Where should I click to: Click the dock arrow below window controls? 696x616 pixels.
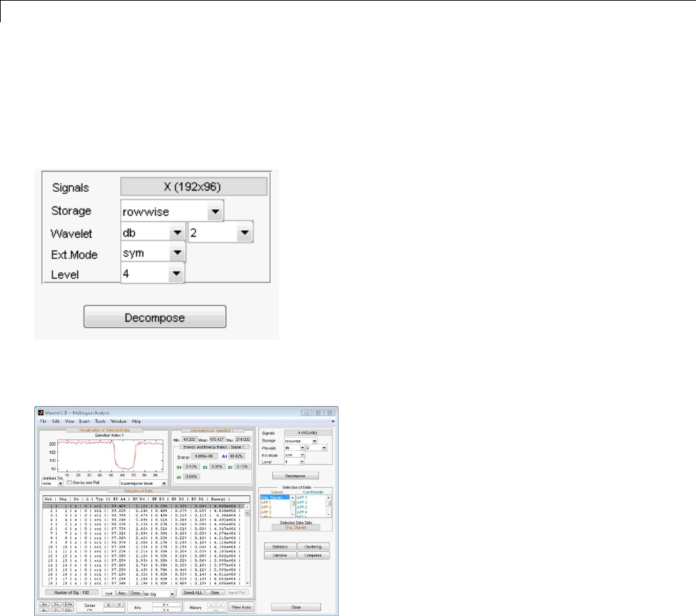click(333, 421)
